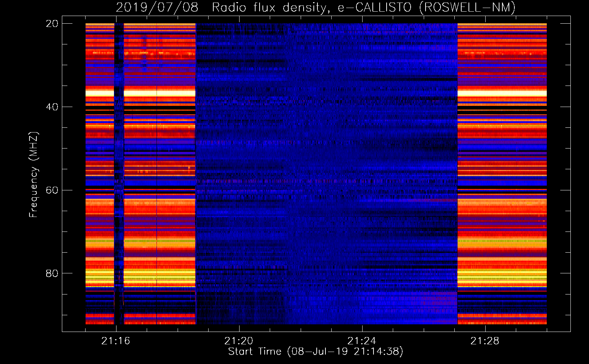Click the 21:16 time tick label
This screenshot has height=364, width=589.
[x=116, y=341]
